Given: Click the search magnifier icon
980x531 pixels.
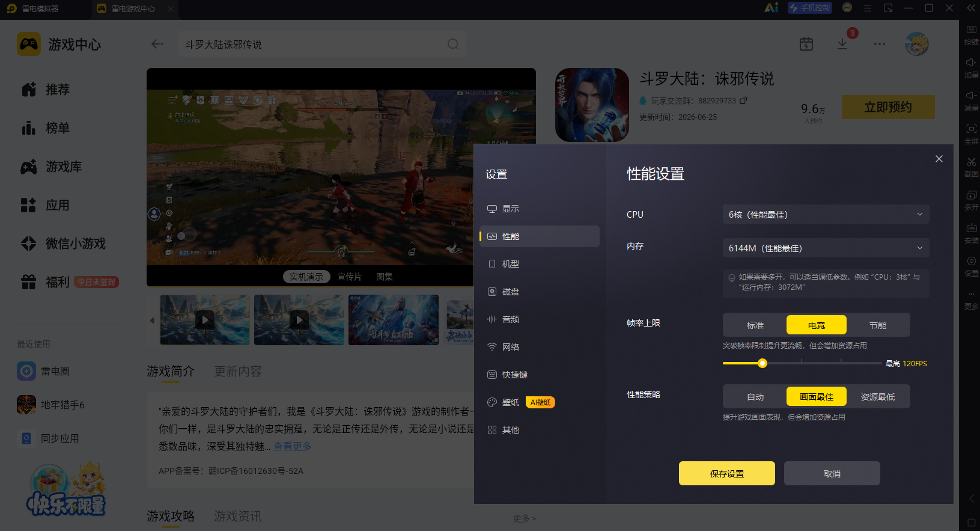Looking at the screenshot, I should [453, 45].
